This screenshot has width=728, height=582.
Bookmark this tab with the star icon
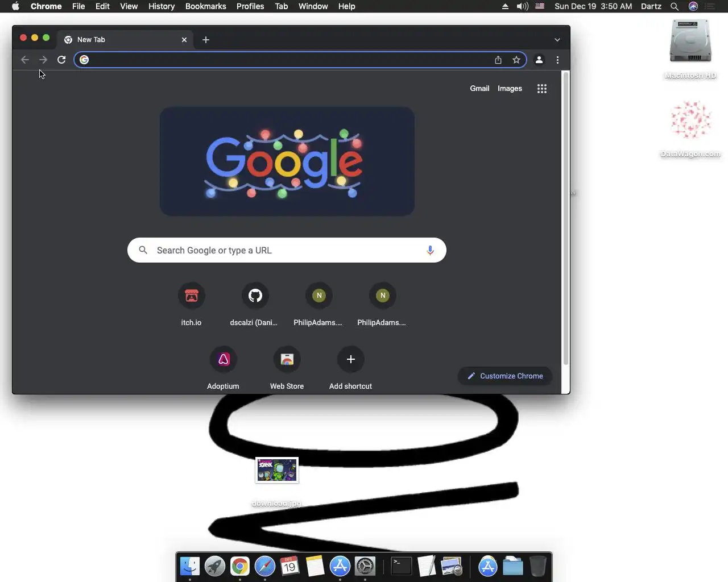(x=516, y=60)
